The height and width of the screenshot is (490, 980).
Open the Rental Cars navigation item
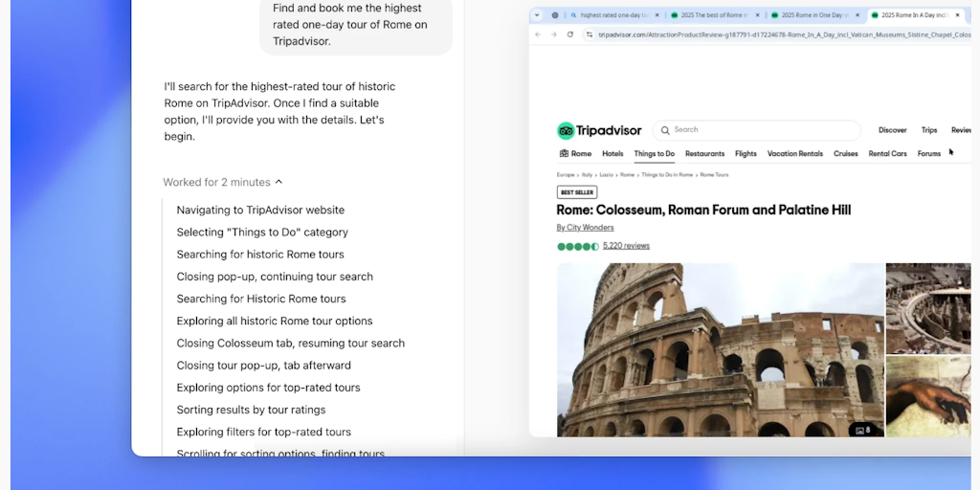point(887,154)
